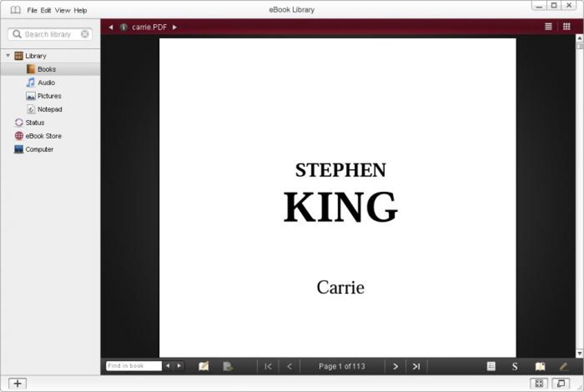This screenshot has height=392, width=584.
Task: Go to the next book with the right arrow
Action: pos(174,27)
